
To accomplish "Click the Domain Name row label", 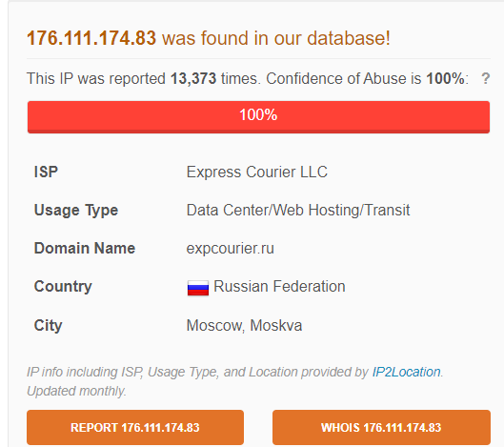I will click(85, 248).
